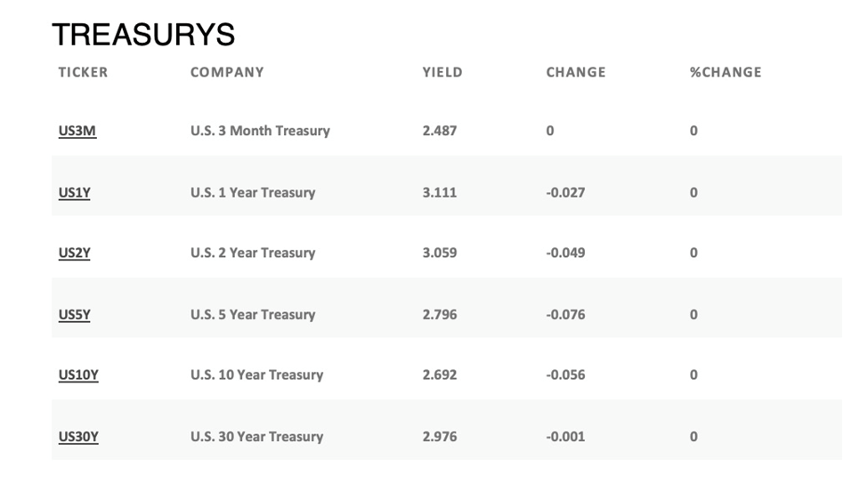Image resolution: width=868 pixels, height=499 pixels.
Task: Follow the US5Y ticker link
Action: [x=75, y=314]
